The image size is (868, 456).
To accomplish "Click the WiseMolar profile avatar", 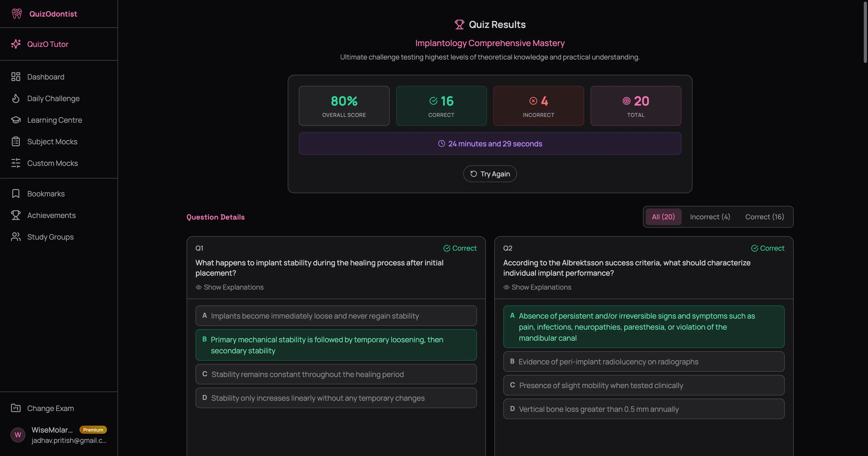I will [17, 434].
